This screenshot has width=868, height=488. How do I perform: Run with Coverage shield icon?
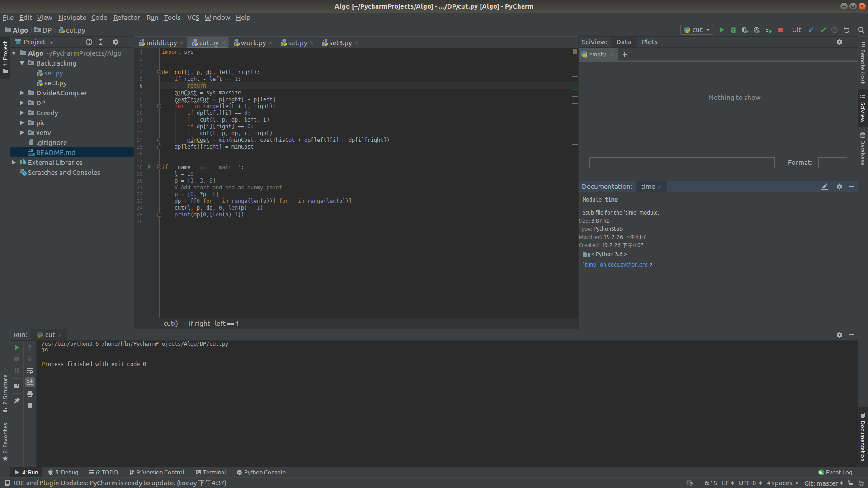[745, 30]
